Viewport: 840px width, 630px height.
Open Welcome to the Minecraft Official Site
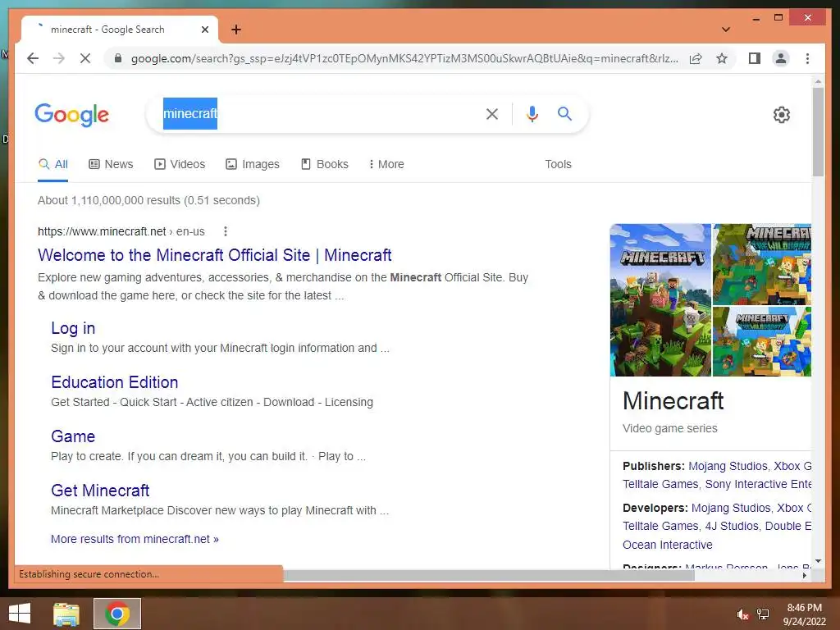215,255
